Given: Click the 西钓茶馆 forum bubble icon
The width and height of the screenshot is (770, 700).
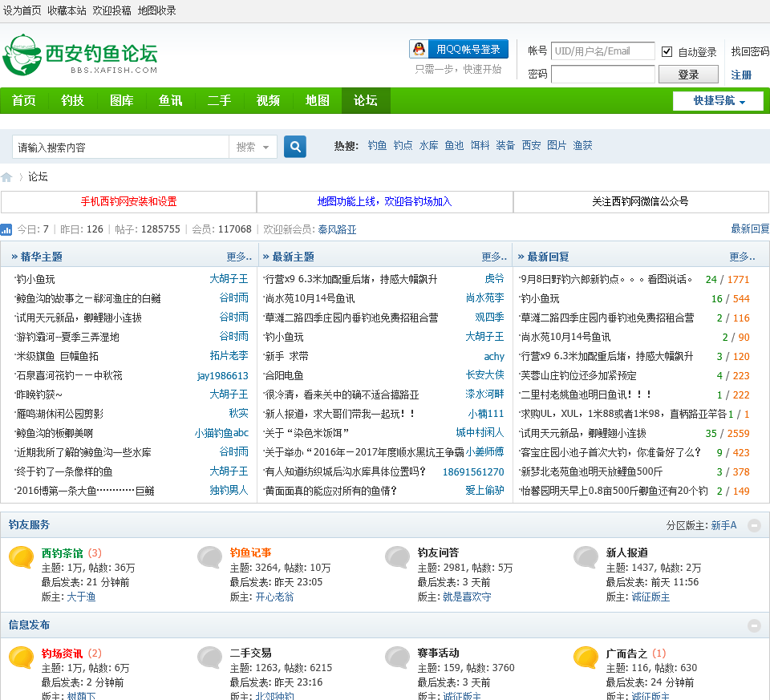Looking at the screenshot, I should 21,557.
